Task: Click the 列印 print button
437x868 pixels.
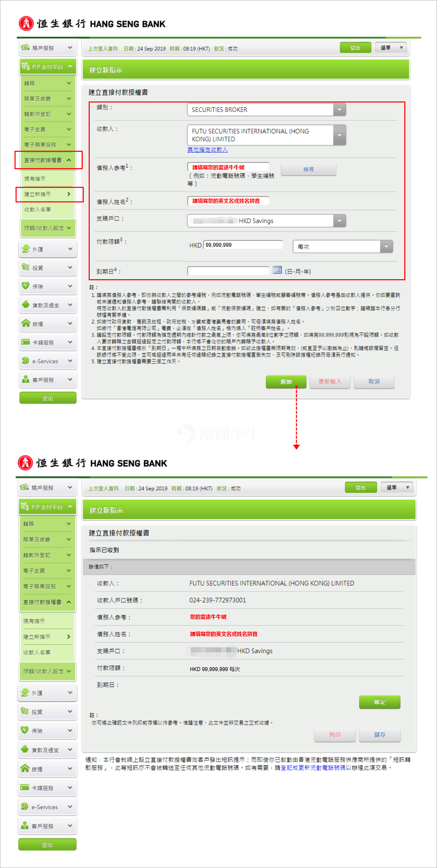Action: coord(335,735)
